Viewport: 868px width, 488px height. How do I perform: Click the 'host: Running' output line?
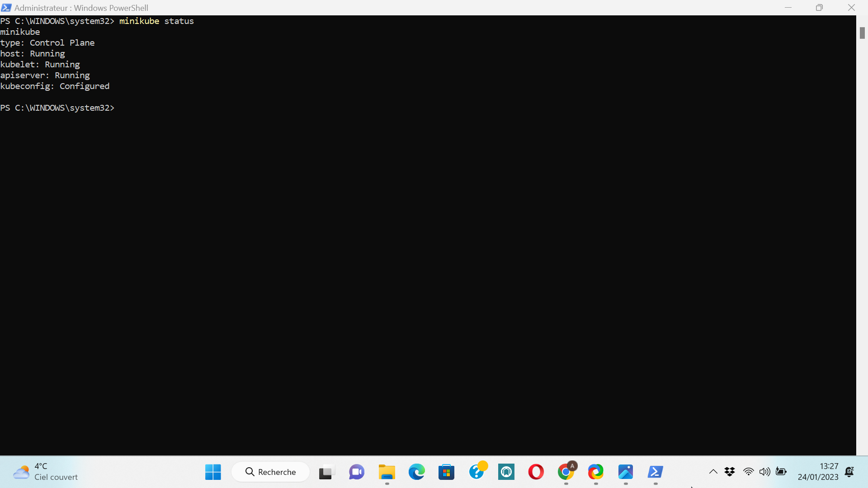pyautogui.click(x=33, y=54)
